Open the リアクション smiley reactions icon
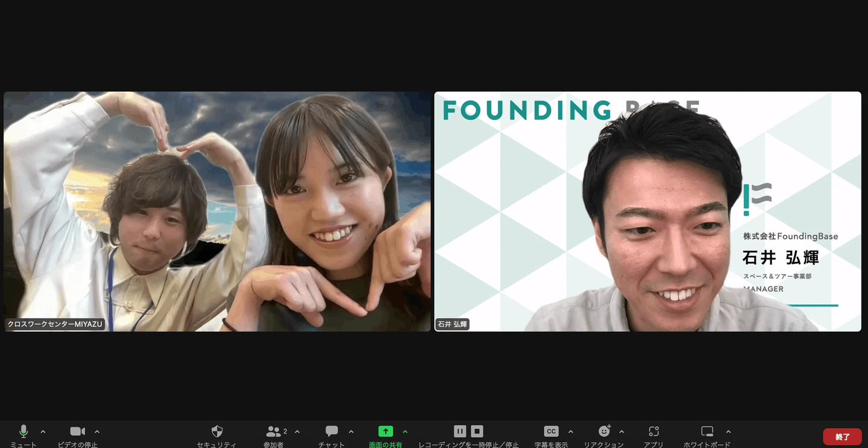Screen dimensions: 868x448 (604, 431)
